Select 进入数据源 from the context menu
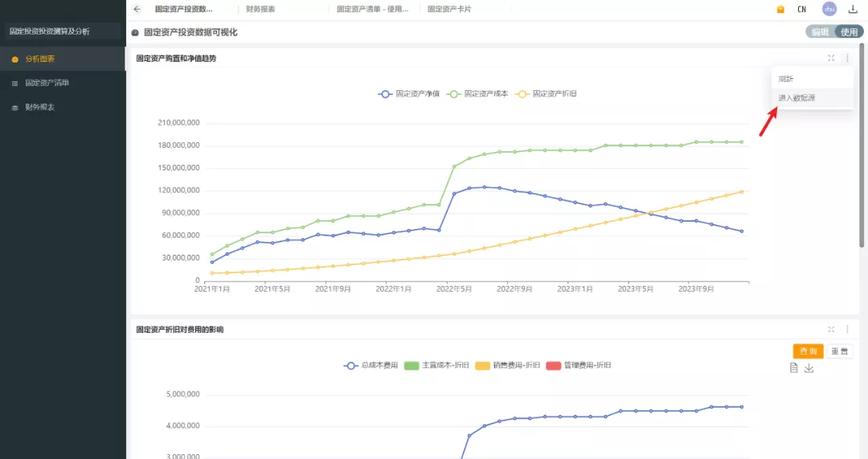 tap(797, 98)
